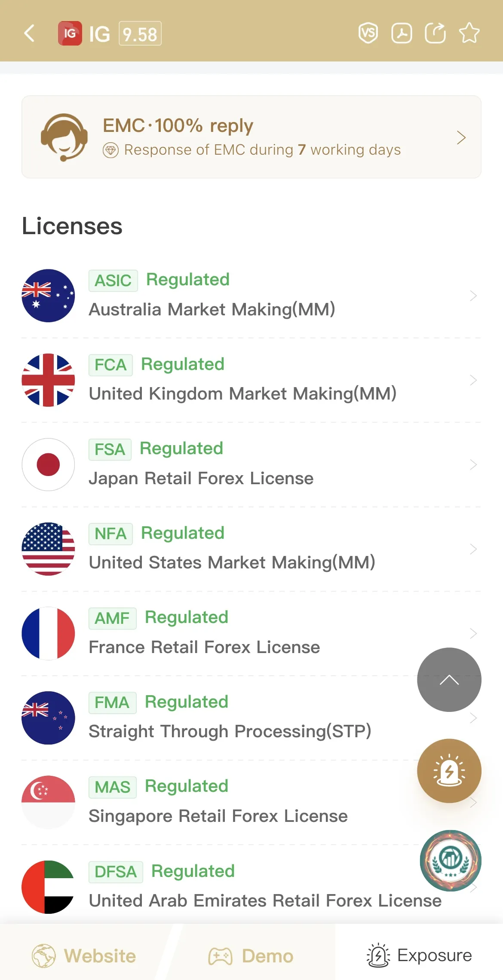The height and width of the screenshot is (980, 503).
Task: Tap the gold alarm exposure floating button
Action: point(449,771)
